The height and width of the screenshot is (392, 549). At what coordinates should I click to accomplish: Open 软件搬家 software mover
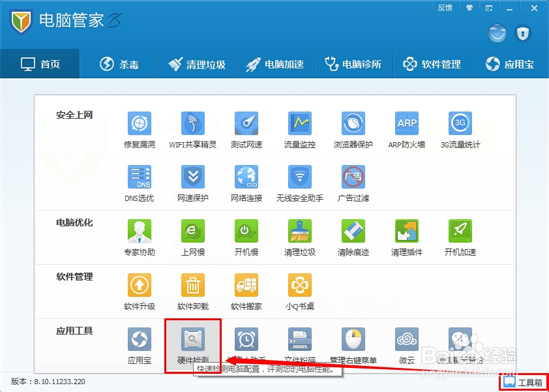point(246,292)
